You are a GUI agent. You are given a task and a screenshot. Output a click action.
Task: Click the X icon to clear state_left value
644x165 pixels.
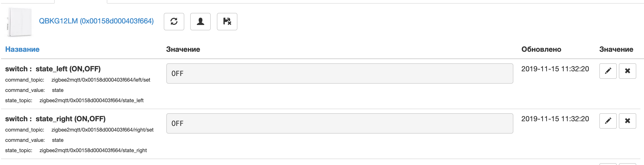(628, 71)
